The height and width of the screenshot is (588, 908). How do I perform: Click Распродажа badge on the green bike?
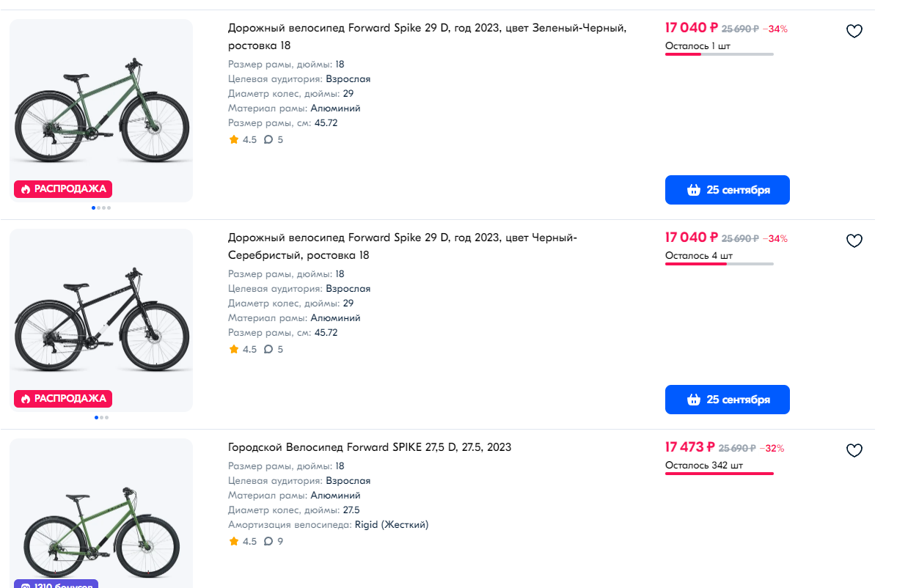coord(63,189)
